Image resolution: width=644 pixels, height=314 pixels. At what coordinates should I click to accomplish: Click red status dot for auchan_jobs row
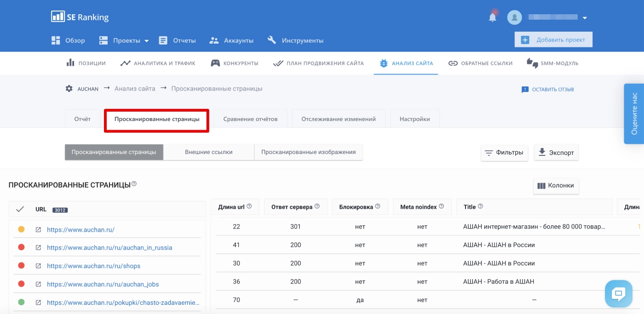pyautogui.click(x=21, y=284)
